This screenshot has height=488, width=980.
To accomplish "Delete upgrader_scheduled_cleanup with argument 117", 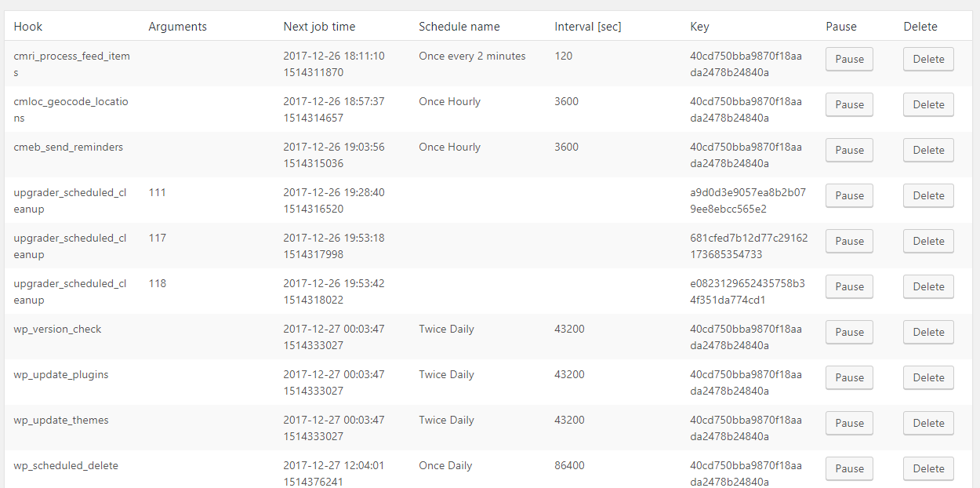I will [x=928, y=242].
